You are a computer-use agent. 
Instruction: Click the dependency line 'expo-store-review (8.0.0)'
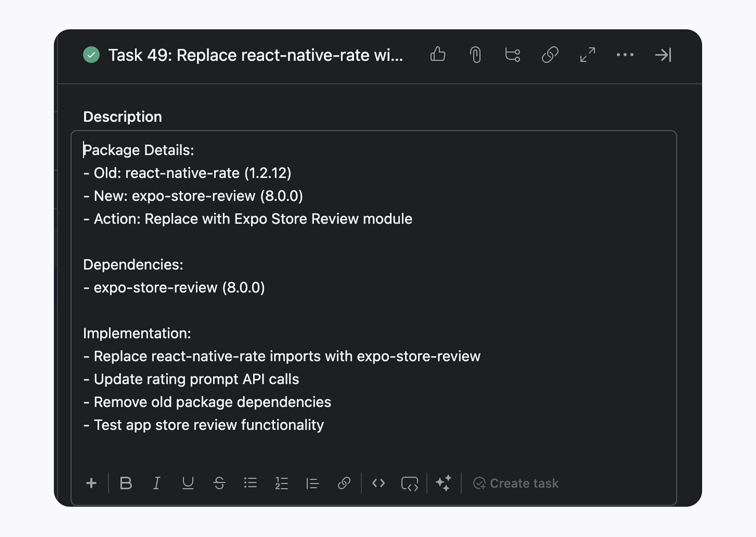(x=174, y=287)
